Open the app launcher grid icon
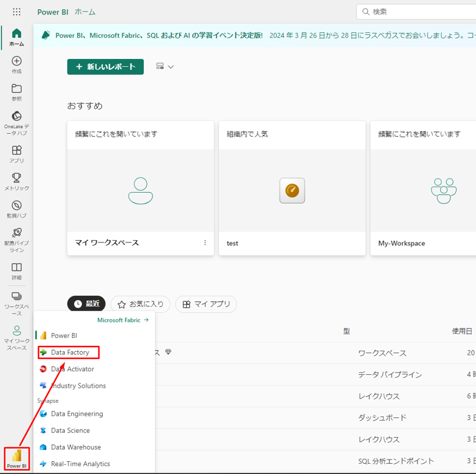 click(16, 12)
